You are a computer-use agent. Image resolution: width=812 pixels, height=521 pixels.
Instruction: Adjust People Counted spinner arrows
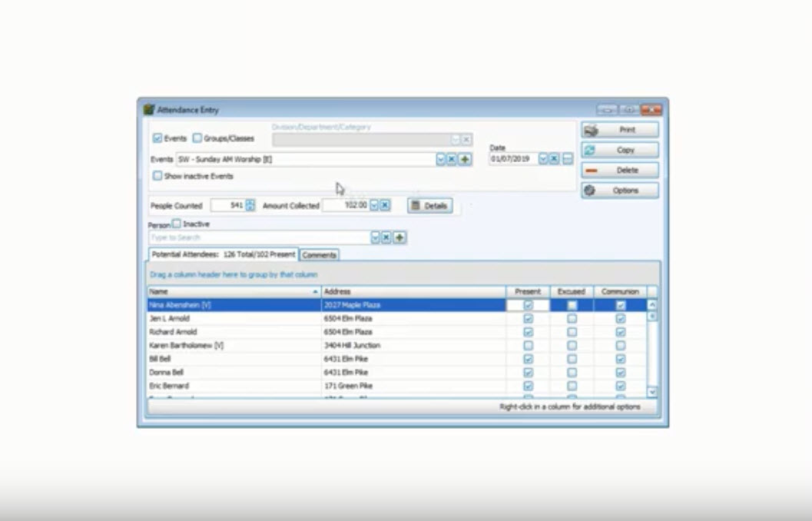pyautogui.click(x=250, y=205)
